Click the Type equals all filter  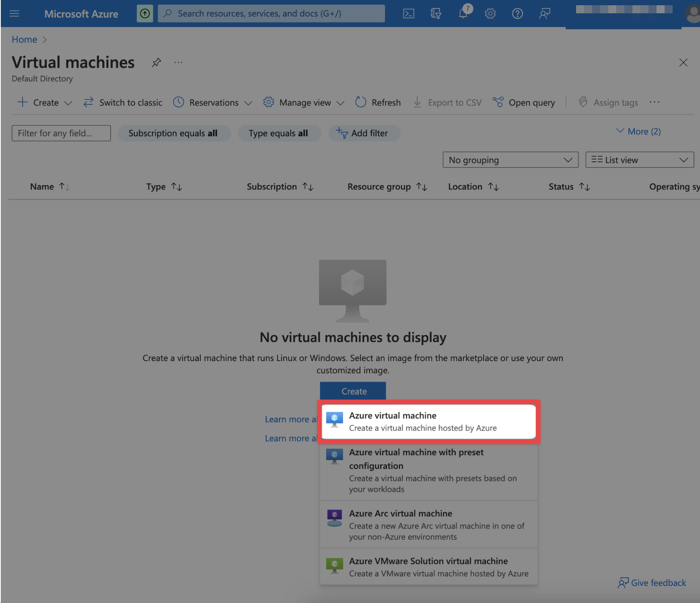(280, 133)
